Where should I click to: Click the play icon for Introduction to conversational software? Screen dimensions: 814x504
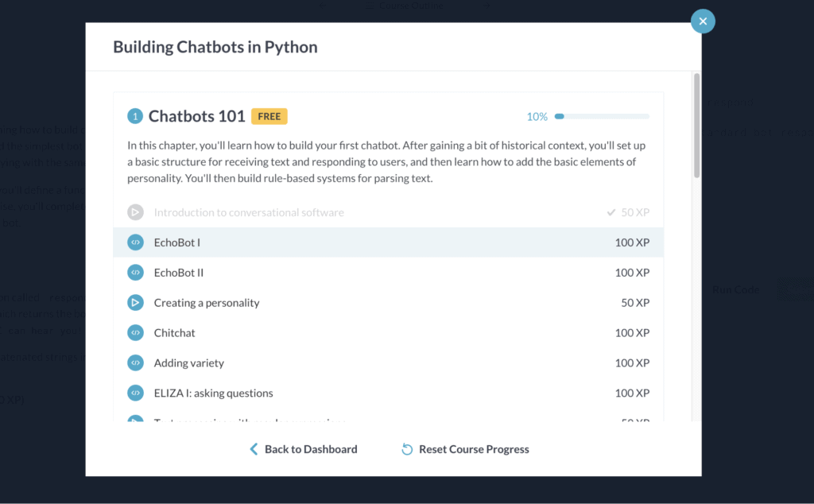[x=135, y=211]
